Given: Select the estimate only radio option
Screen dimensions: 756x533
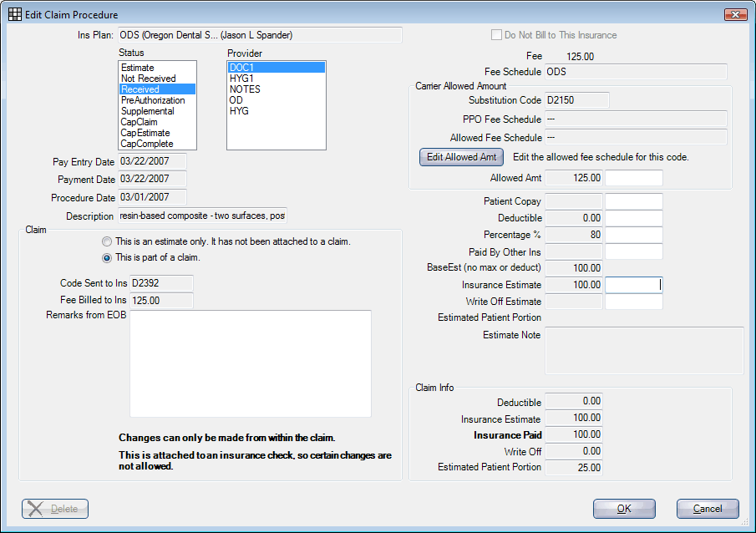Looking at the screenshot, I should point(107,241).
